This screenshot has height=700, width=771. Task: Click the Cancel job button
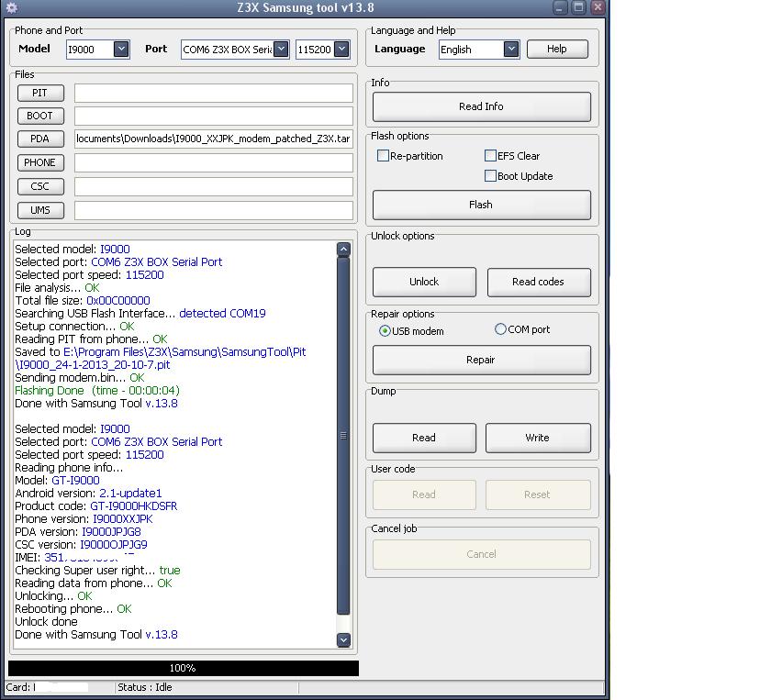(481, 554)
